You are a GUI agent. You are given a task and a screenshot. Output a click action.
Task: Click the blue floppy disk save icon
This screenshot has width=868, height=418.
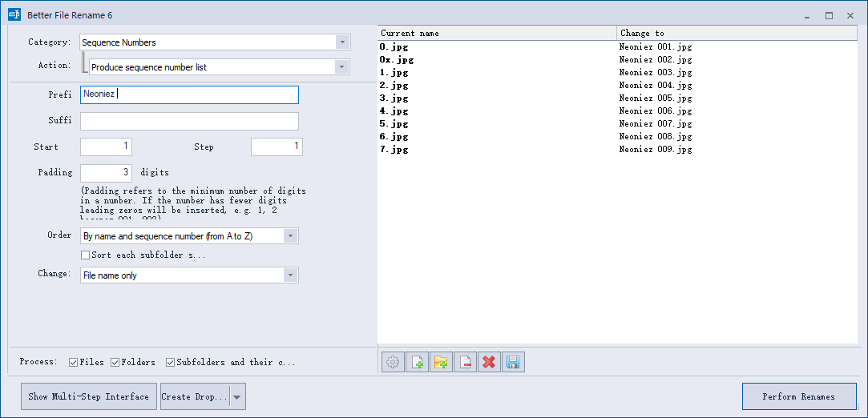tap(513, 362)
